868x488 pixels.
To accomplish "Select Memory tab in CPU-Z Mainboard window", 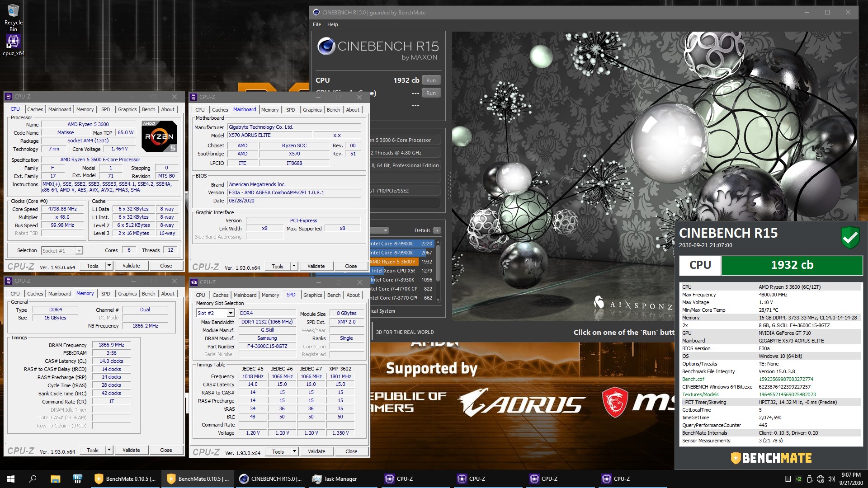I will pyautogui.click(x=270, y=110).
